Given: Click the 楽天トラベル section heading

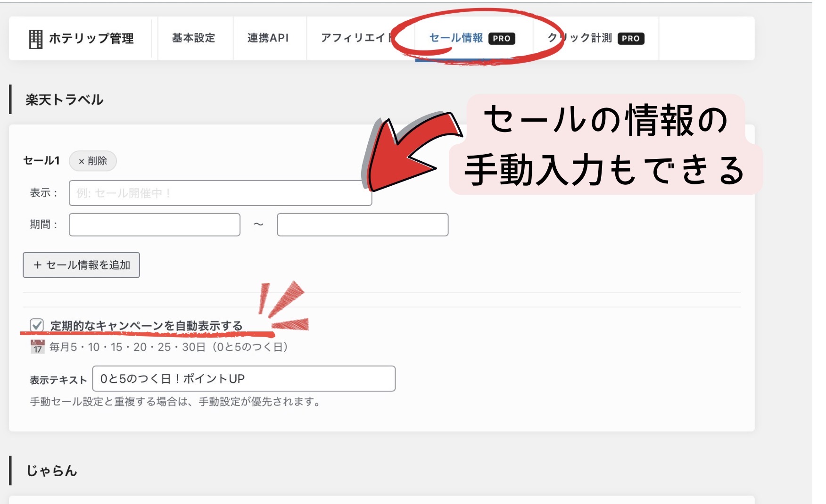Looking at the screenshot, I should (x=65, y=99).
